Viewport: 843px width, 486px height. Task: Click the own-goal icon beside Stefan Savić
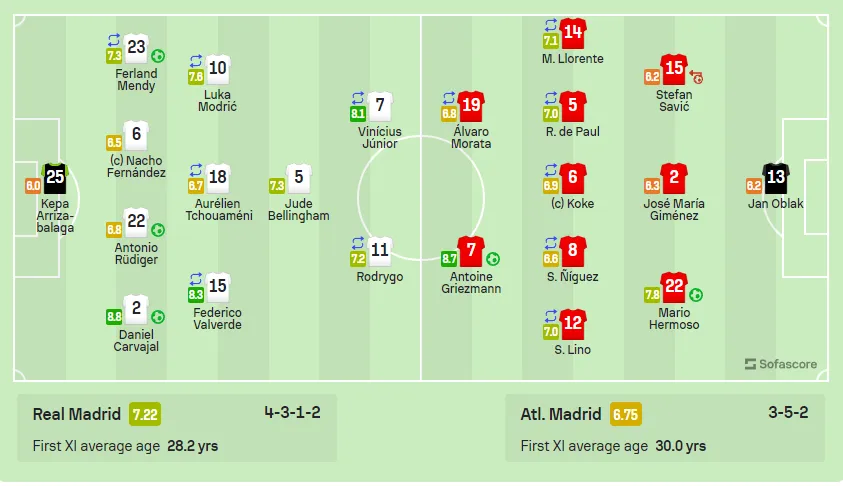pos(696,78)
